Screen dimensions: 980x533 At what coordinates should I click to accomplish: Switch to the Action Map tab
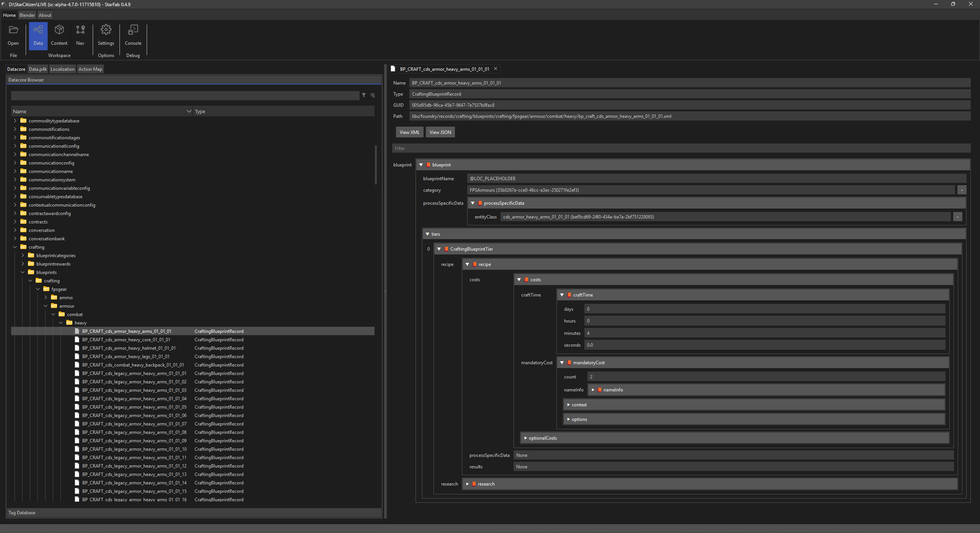[x=90, y=69]
